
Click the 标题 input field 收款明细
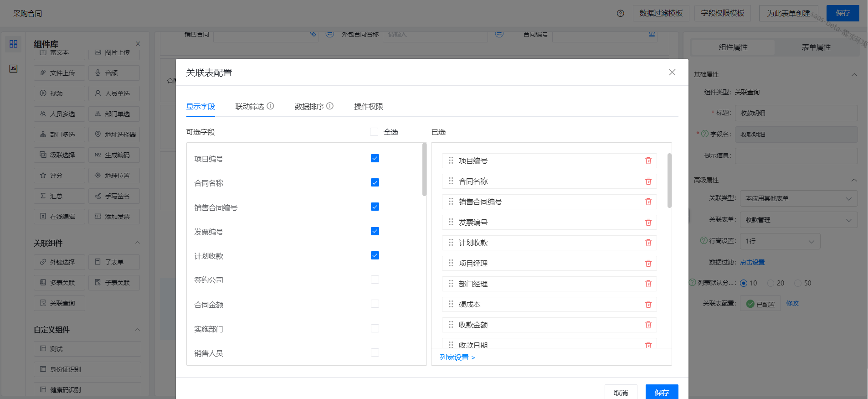tap(796, 113)
